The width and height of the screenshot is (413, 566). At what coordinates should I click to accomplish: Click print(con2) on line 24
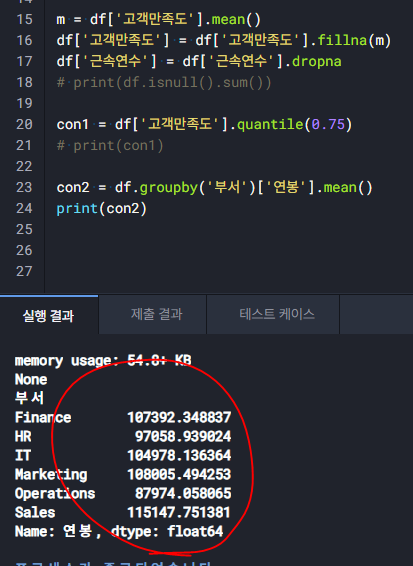click(x=102, y=209)
